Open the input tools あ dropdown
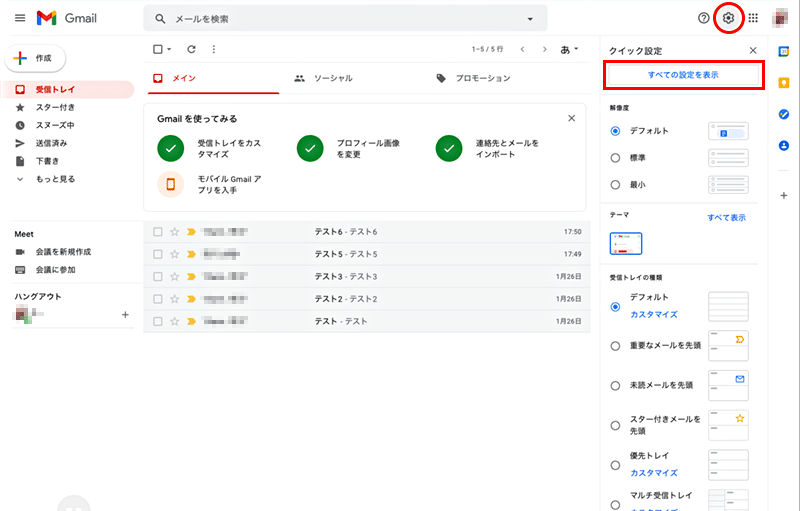The height and width of the screenshot is (511, 800). pos(569,49)
